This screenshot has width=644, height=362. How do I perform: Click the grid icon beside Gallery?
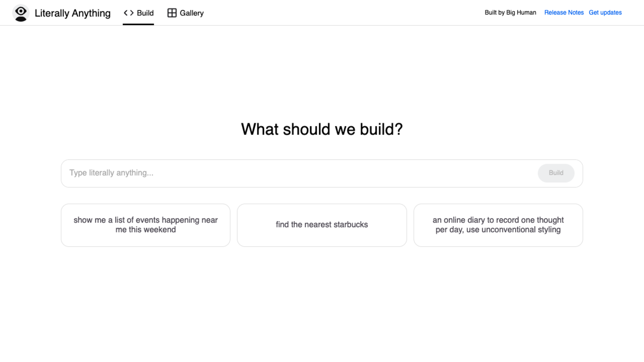point(172,13)
